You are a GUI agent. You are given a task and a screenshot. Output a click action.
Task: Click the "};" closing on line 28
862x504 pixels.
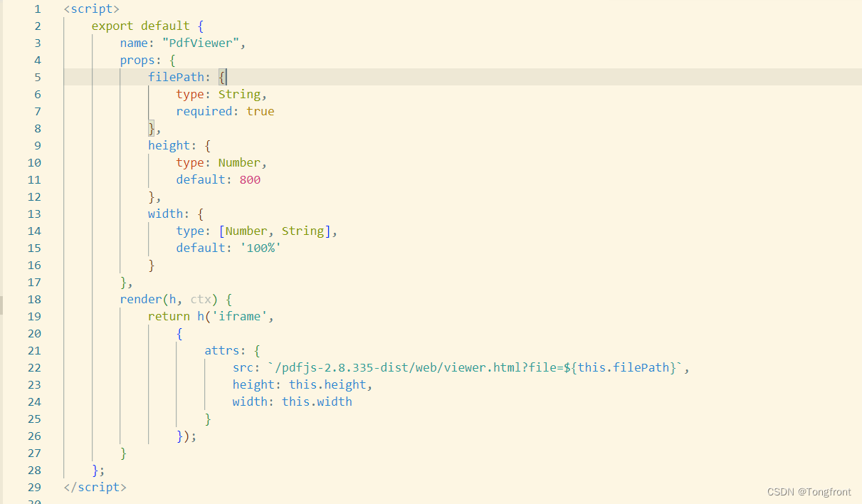click(98, 471)
